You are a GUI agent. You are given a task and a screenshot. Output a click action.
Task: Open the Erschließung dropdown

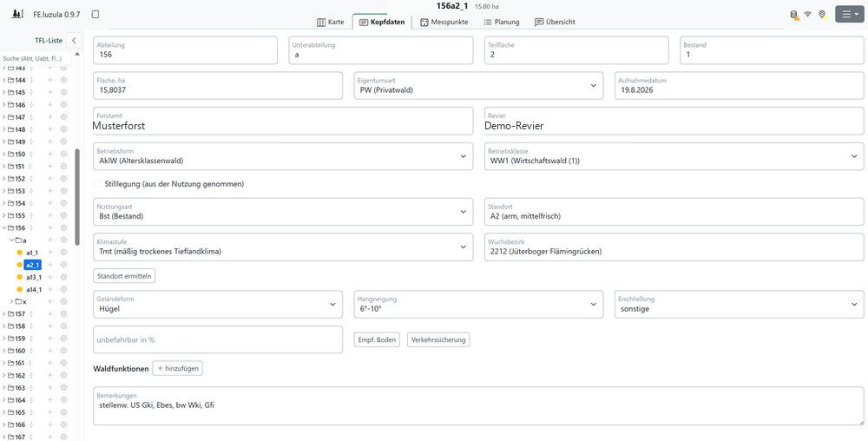(x=740, y=305)
